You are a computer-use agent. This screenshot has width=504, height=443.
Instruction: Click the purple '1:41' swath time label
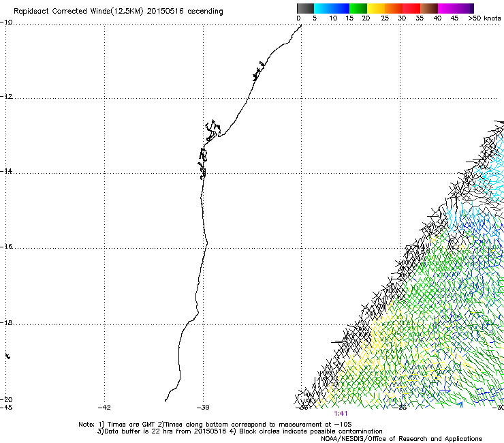[341, 414]
